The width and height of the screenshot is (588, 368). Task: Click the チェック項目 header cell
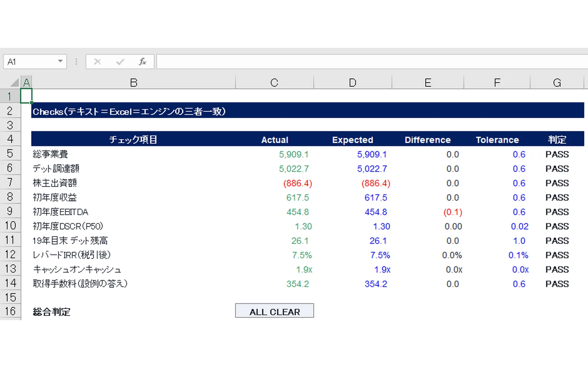pyautogui.click(x=133, y=139)
